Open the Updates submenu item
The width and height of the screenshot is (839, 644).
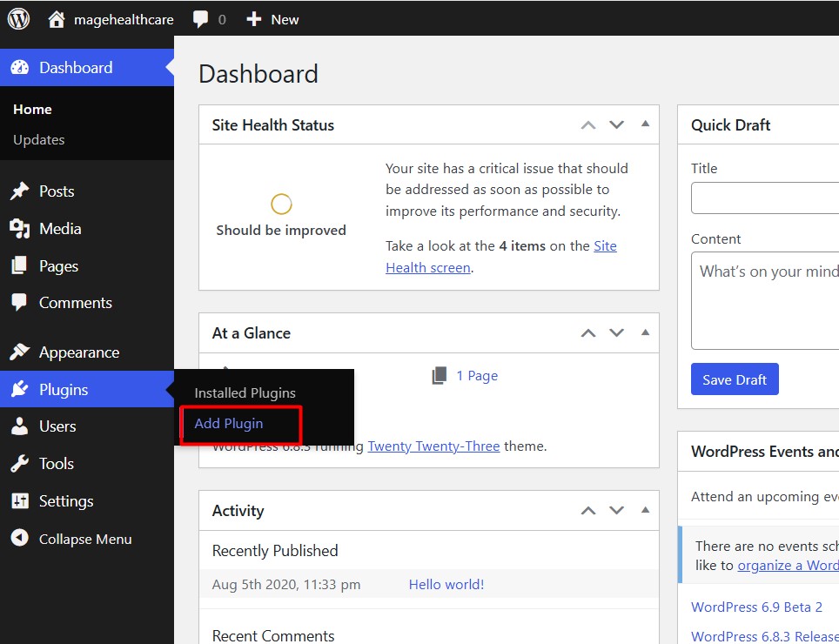39,140
